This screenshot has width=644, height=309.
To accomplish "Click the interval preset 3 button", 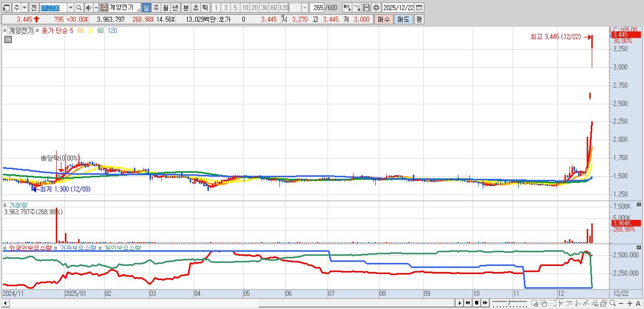I will tap(226, 8).
